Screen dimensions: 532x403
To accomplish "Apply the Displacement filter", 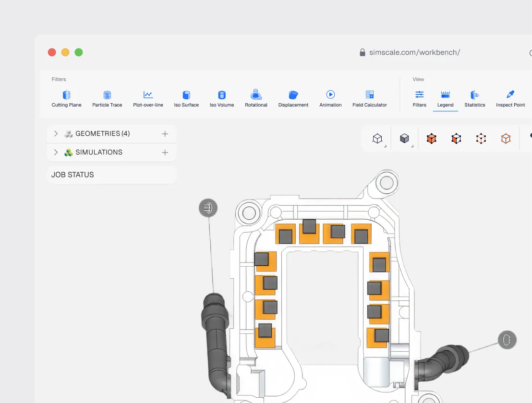I will (x=293, y=99).
